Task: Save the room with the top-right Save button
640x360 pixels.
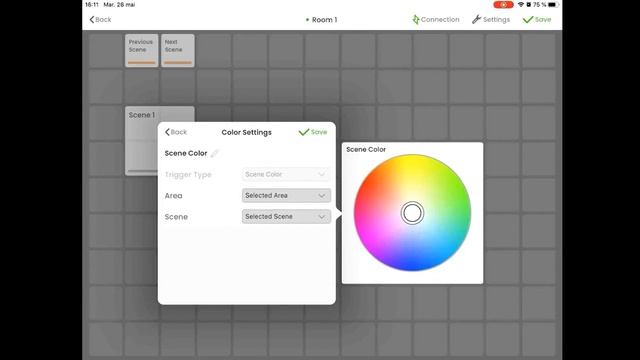Action: [537, 20]
